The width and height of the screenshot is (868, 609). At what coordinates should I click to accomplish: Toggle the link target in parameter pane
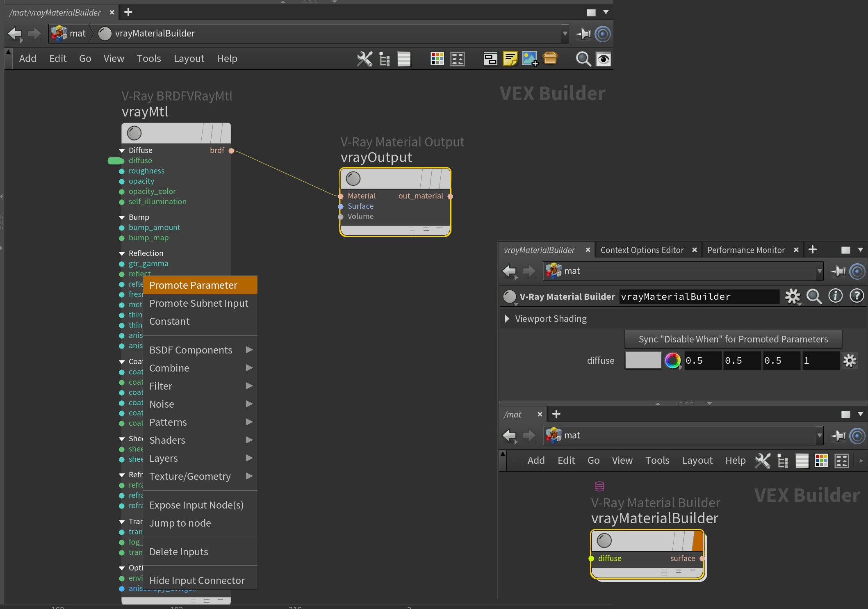pyautogui.click(x=857, y=271)
